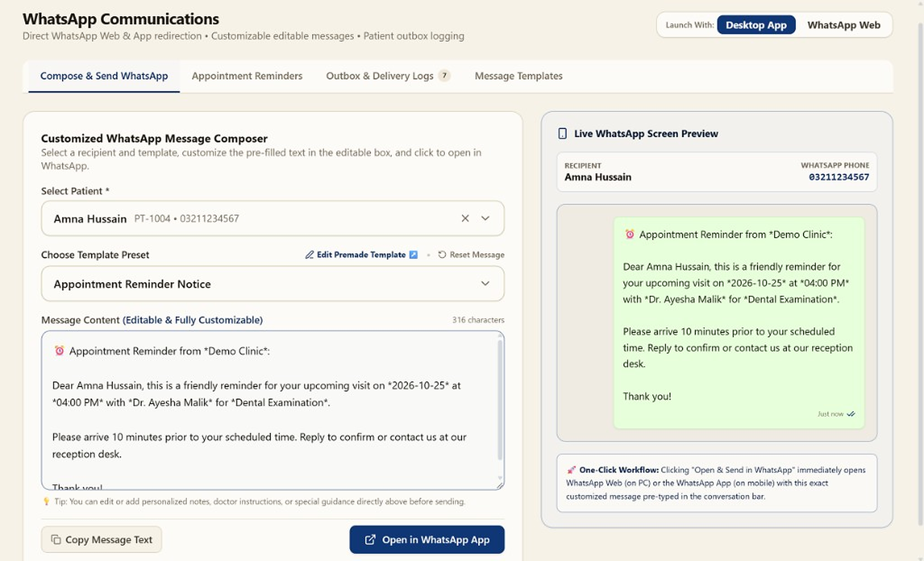Click the message text area vertical scrollbar

499,399
